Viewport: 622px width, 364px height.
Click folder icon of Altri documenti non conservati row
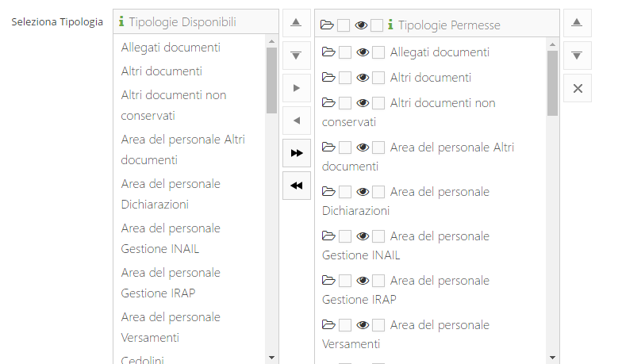tap(328, 103)
